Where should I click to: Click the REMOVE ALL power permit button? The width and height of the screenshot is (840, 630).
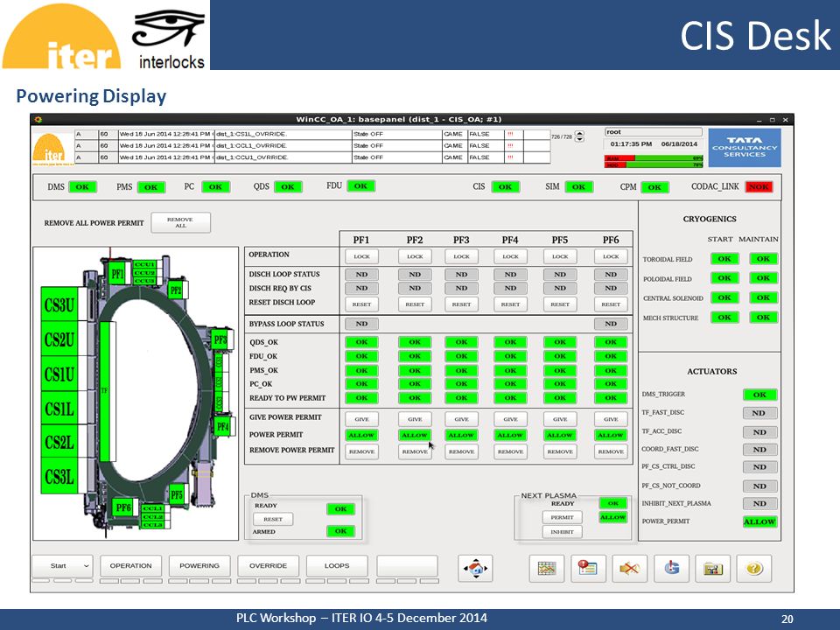click(180, 222)
